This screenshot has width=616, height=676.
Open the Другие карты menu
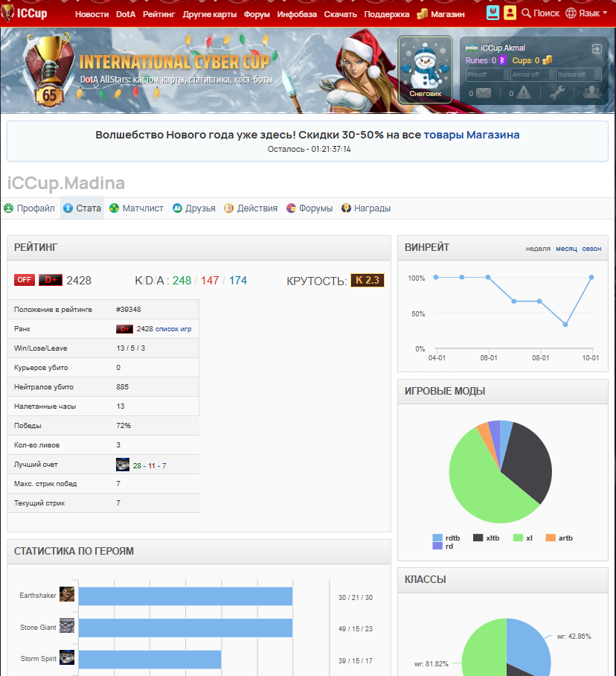209,14
